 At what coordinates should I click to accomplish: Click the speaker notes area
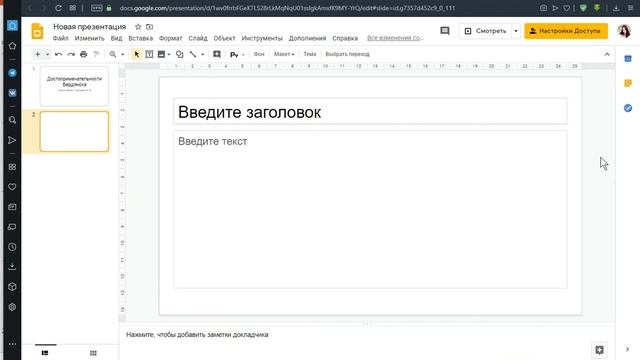(367, 335)
